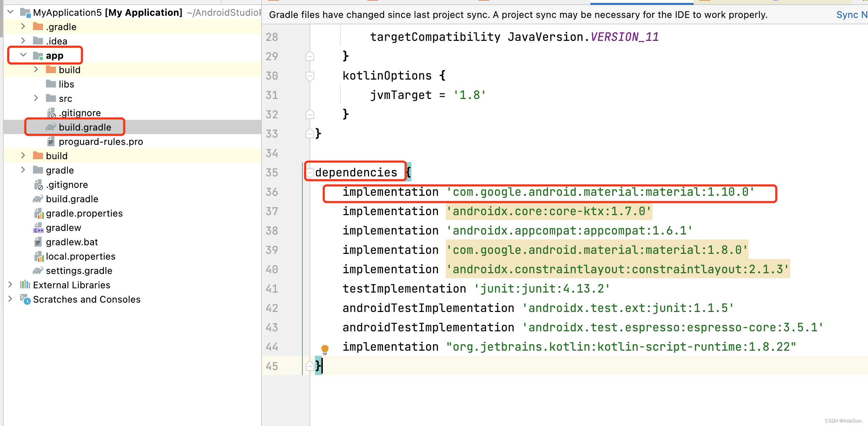Click the junit:junit:4.13.2 string
This screenshot has height=426, width=868.
pos(542,289)
